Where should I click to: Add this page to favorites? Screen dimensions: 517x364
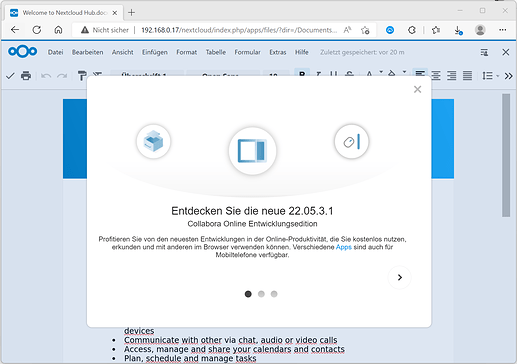coord(365,30)
